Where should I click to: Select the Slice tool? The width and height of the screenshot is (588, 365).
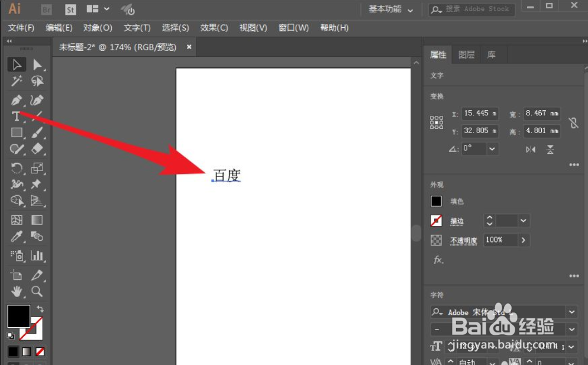point(37,275)
